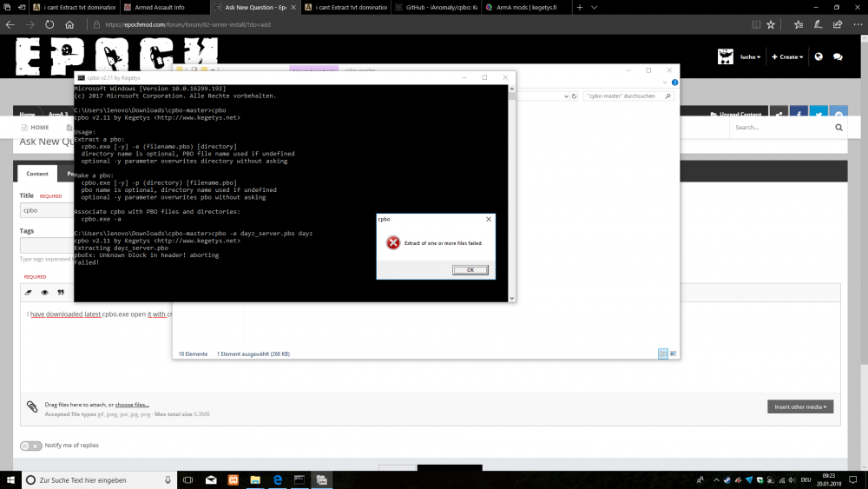This screenshot has height=489, width=868.
Task: Open the forum notifications globe icon
Action: 819,56
